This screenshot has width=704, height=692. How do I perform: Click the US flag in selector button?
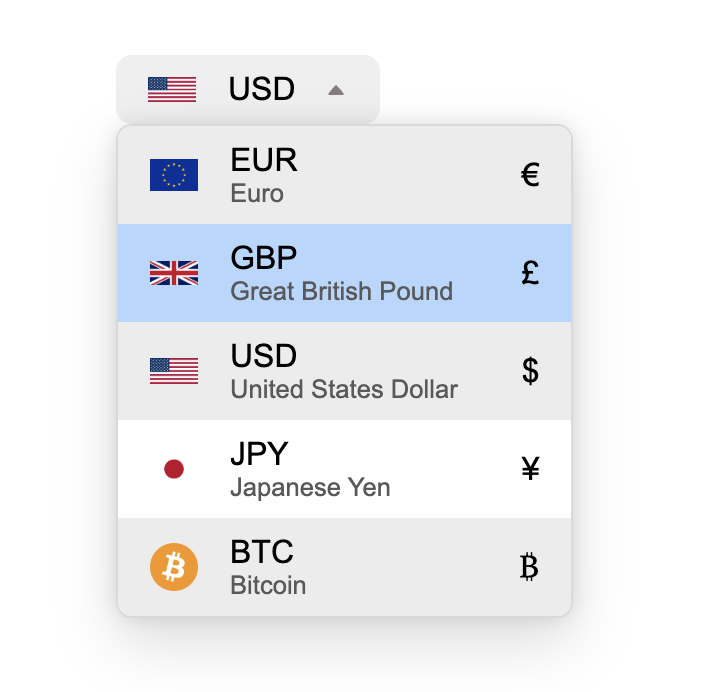click(x=171, y=89)
